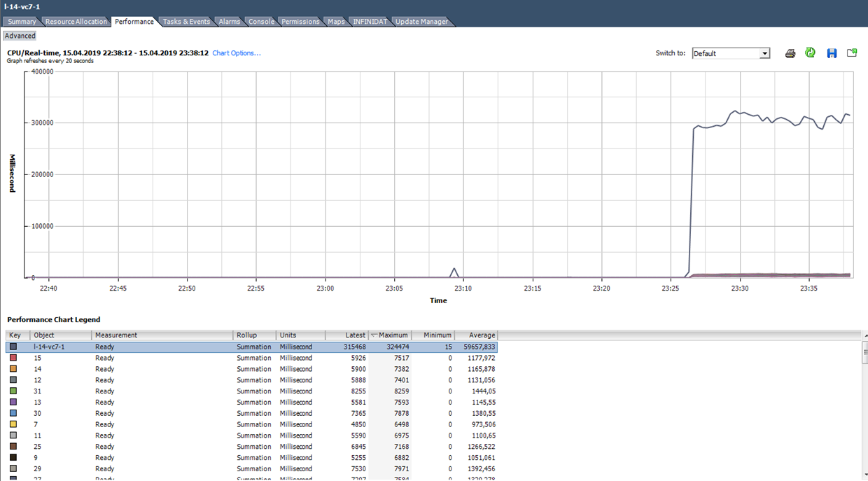Print the performance chart
This screenshot has height=481, width=868.
click(790, 53)
